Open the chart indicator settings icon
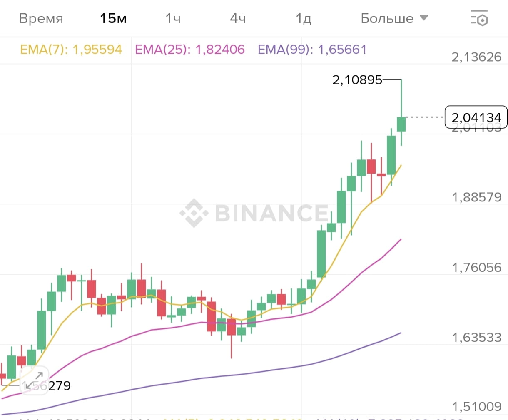508x420 pixels. click(479, 18)
